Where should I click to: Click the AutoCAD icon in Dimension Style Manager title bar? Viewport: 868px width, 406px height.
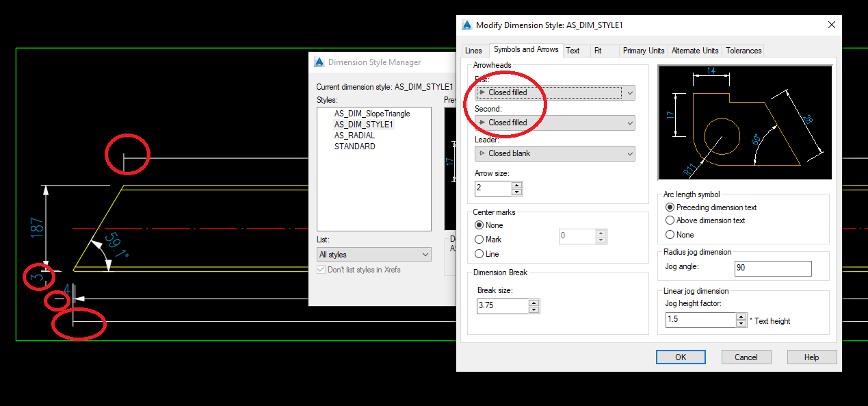pyautogui.click(x=319, y=62)
